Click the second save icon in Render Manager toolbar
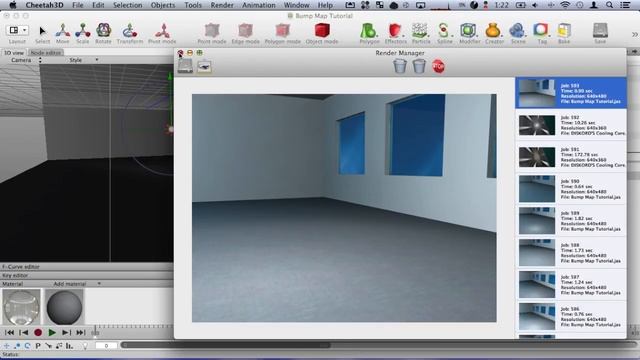 pos(204,66)
